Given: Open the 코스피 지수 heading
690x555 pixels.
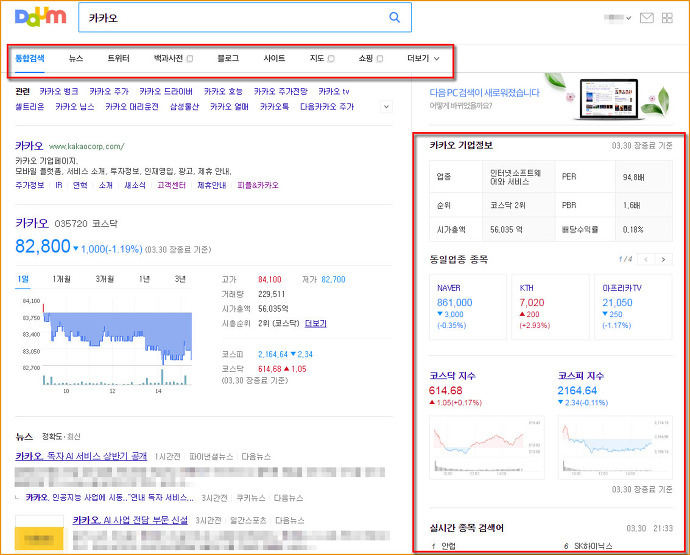Looking at the screenshot, I should (581, 376).
